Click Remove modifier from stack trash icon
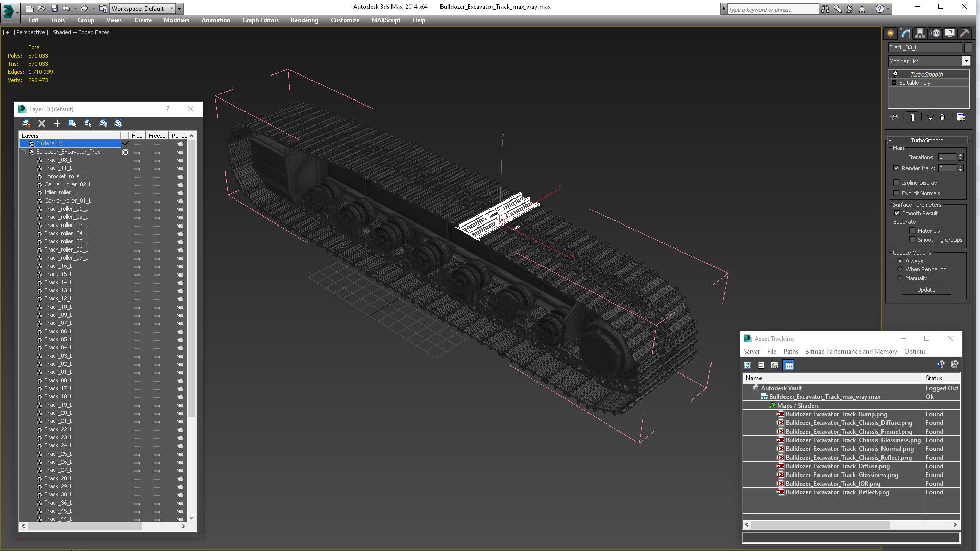The height and width of the screenshot is (551, 980). (x=942, y=117)
